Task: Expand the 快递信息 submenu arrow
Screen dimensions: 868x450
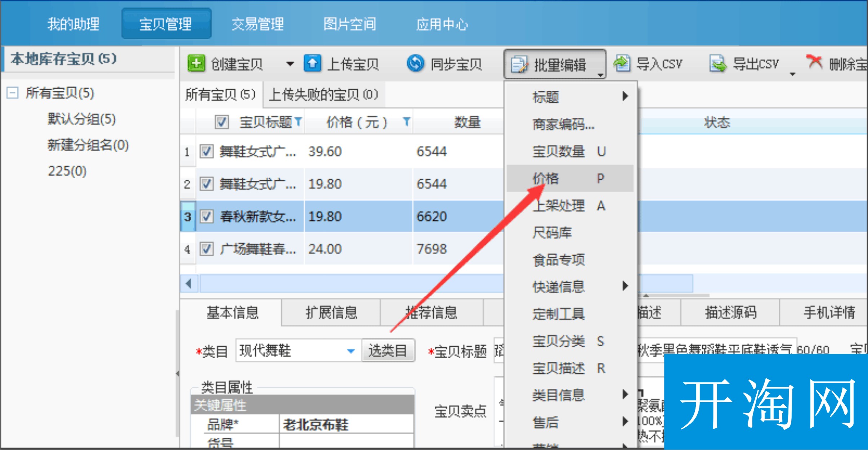Action: pyautogui.click(x=625, y=286)
